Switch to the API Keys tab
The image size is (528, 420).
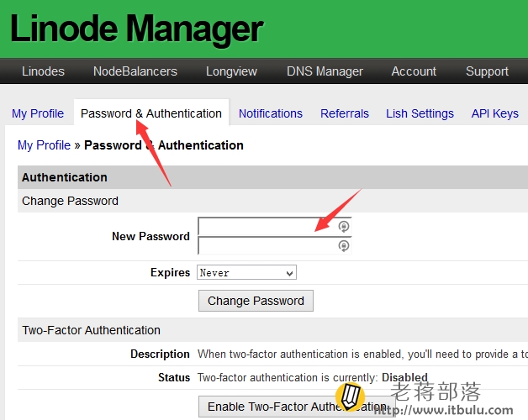coord(495,113)
